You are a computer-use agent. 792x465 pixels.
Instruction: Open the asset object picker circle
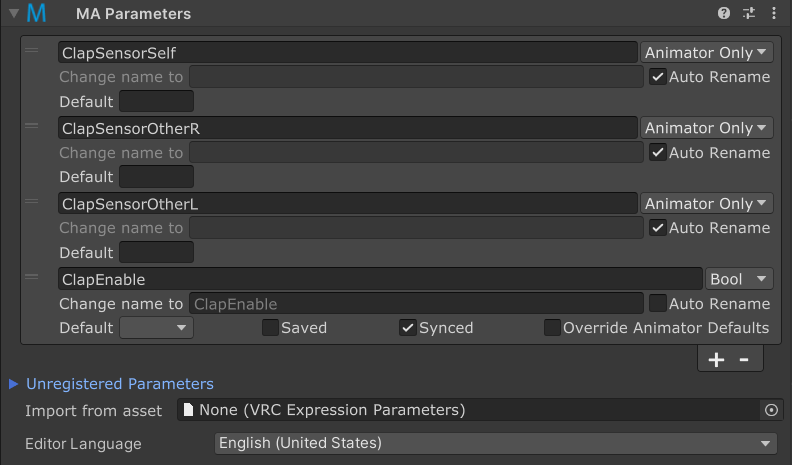(x=771, y=410)
